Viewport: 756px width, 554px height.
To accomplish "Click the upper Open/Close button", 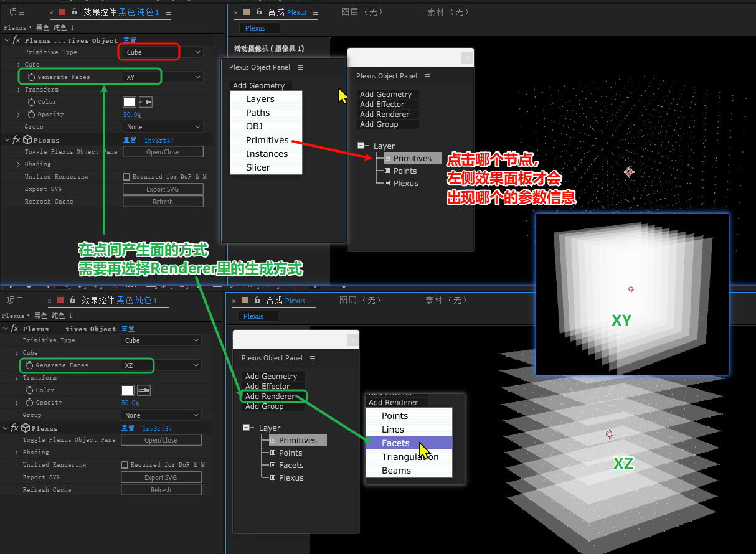I will tap(163, 152).
